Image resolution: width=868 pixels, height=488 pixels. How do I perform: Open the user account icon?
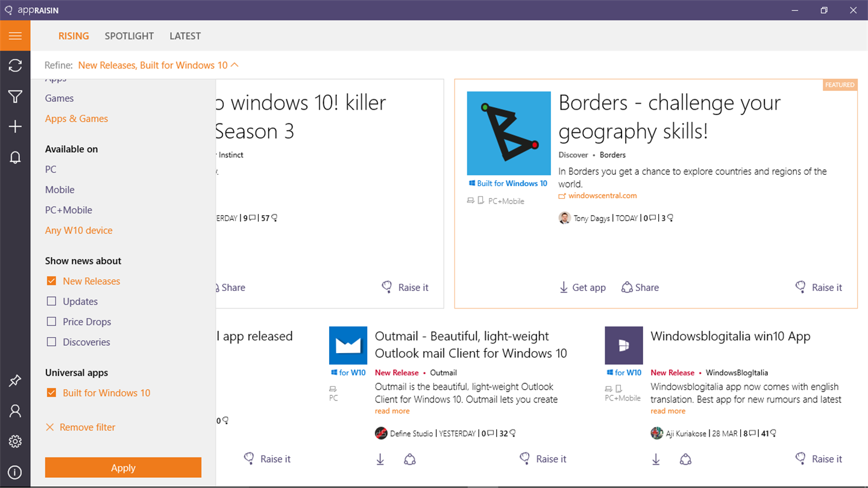(x=15, y=411)
